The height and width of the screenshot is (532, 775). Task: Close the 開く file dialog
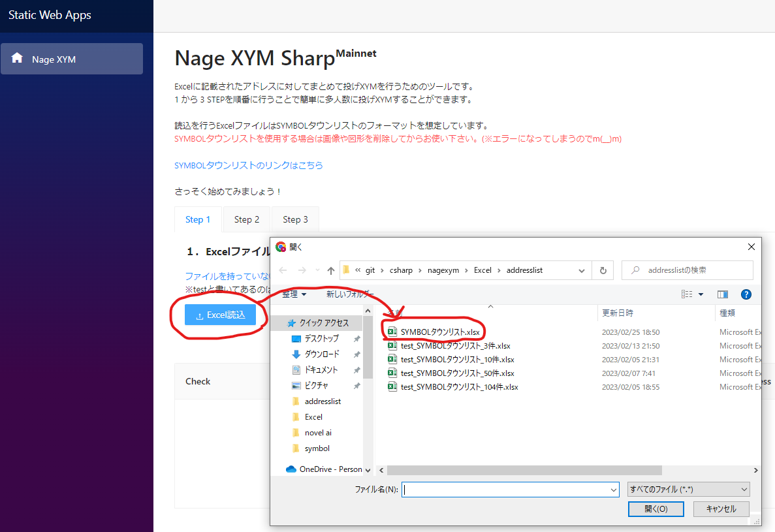(x=751, y=247)
